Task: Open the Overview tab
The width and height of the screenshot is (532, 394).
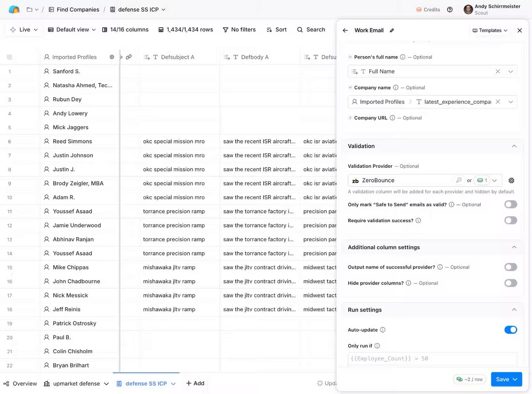Action: click(x=20, y=384)
